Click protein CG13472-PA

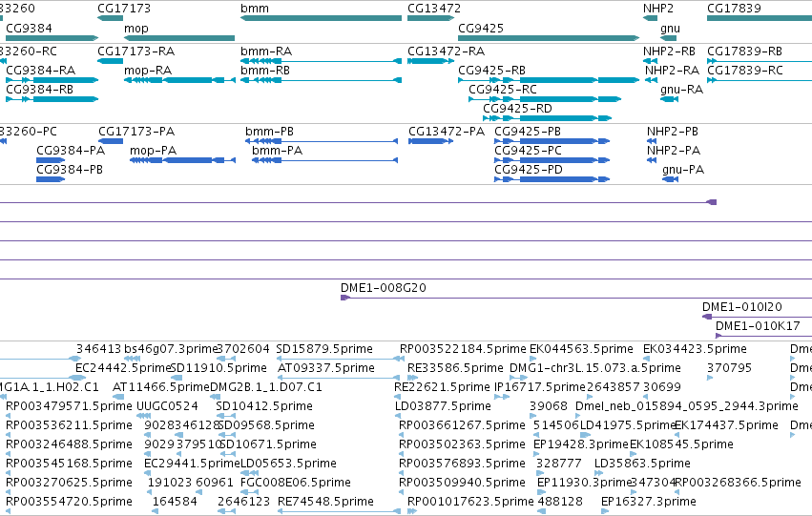[x=431, y=141]
